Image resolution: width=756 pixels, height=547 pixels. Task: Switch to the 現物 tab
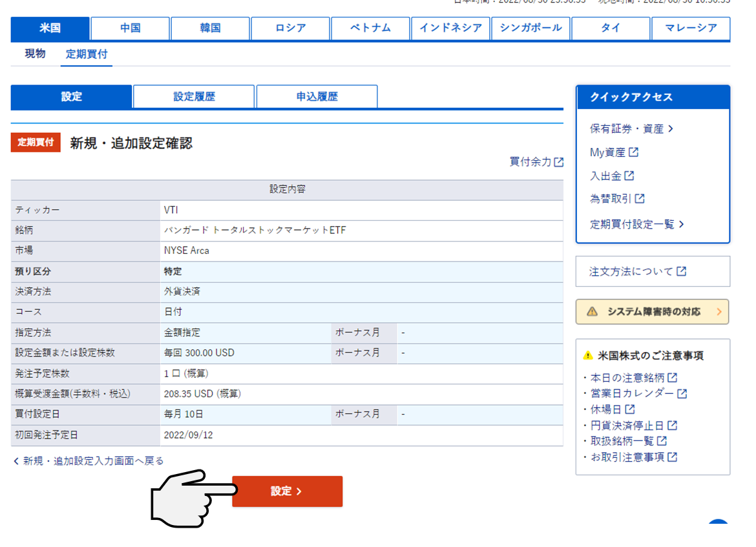click(34, 54)
